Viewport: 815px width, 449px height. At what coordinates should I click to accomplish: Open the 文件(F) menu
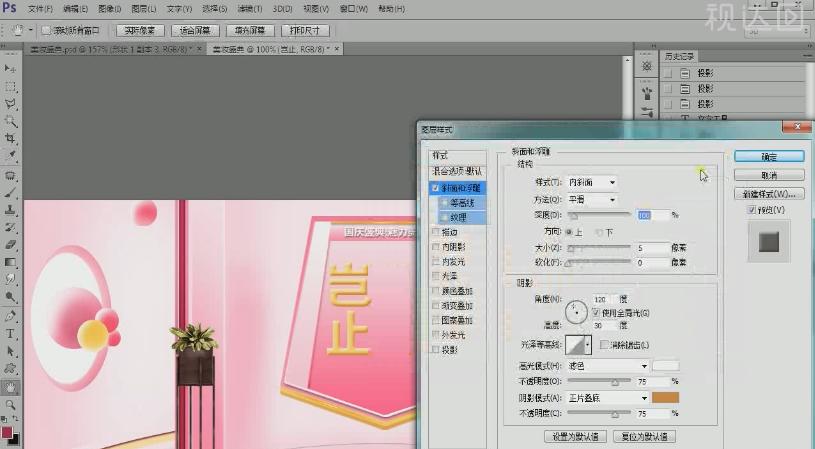click(41, 9)
